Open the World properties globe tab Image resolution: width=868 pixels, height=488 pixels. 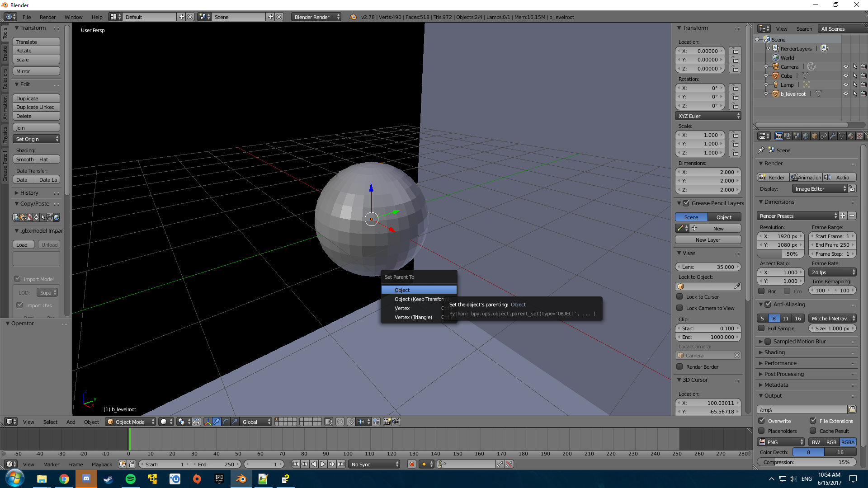806,136
